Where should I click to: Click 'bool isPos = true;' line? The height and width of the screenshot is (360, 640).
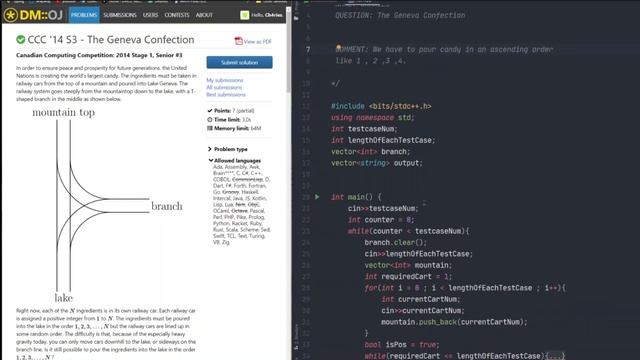click(x=401, y=345)
